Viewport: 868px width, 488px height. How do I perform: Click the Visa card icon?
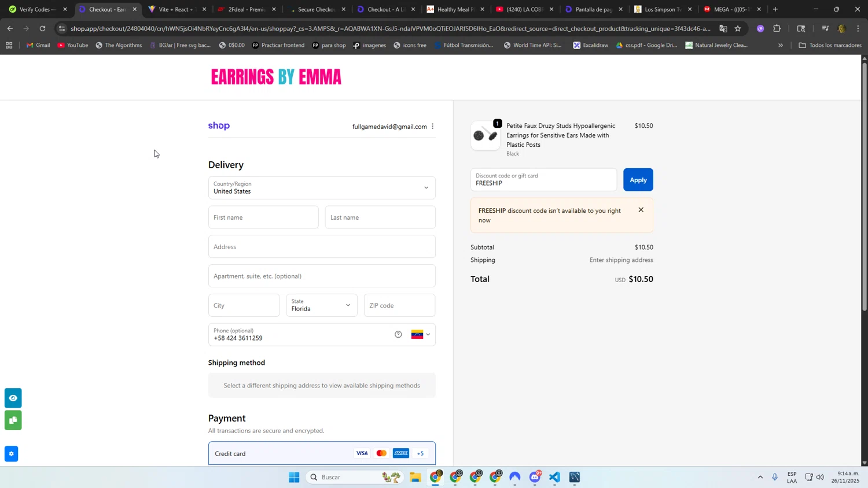pos(362,453)
